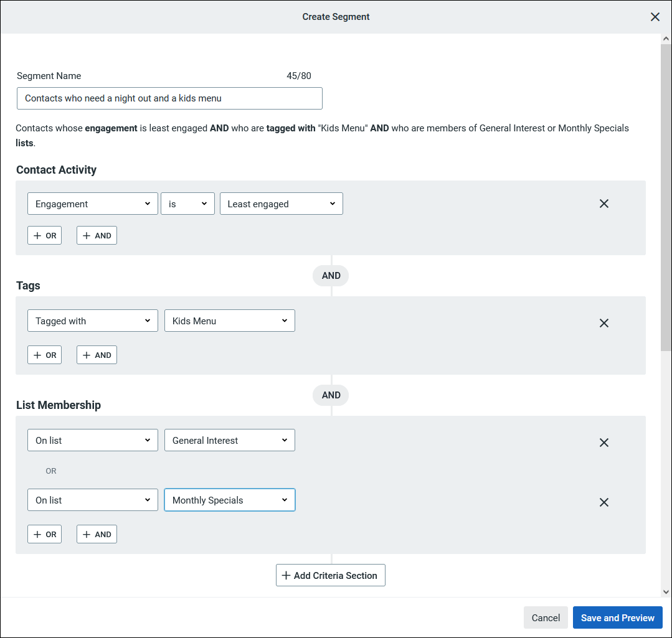Open the 'is' operator dropdown
672x638 pixels.
pos(187,204)
